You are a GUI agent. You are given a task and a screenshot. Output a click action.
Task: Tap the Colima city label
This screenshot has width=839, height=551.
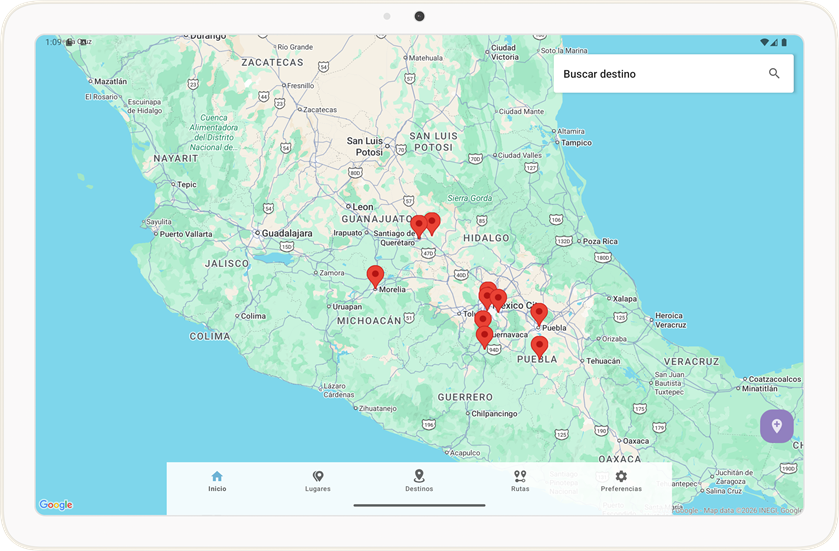pyautogui.click(x=253, y=316)
